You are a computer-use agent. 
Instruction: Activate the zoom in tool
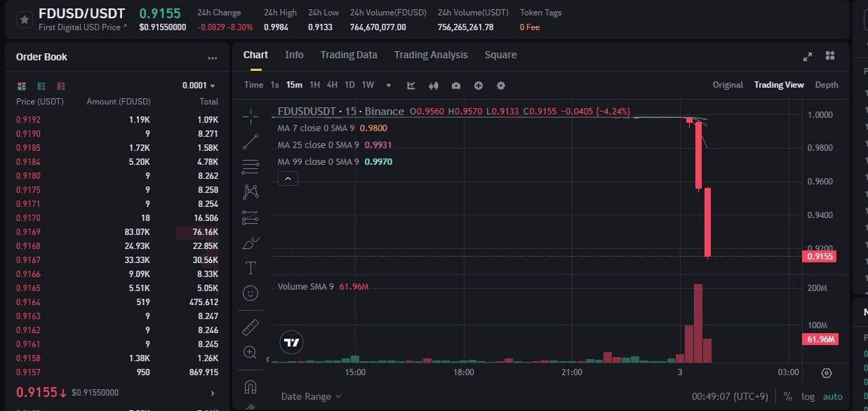pyautogui.click(x=251, y=352)
